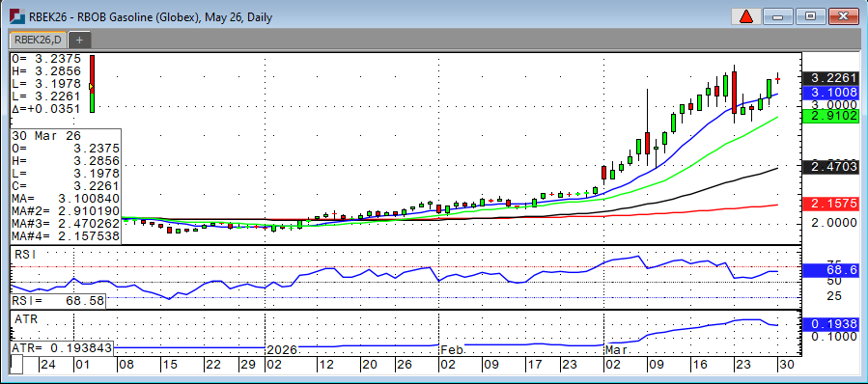Click the red triangle alert icon

click(x=746, y=17)
